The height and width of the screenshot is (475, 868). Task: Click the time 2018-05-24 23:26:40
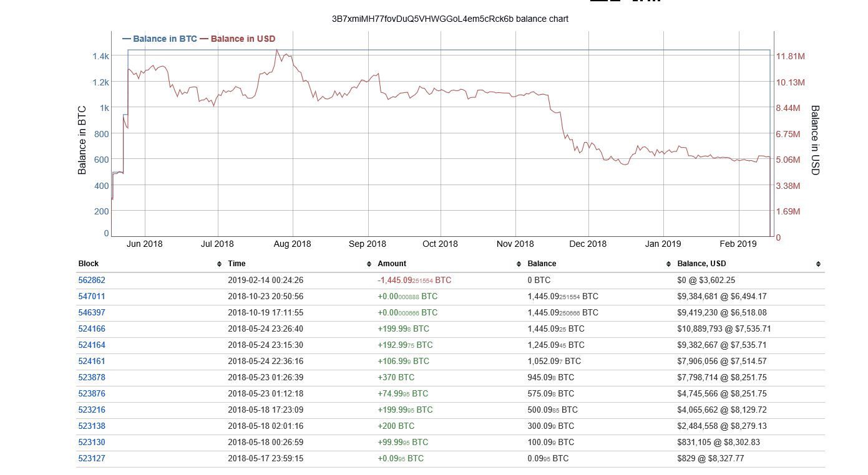coord(266,329)
